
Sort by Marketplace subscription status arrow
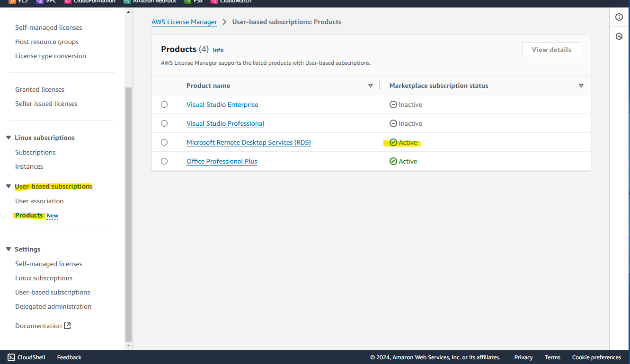click(581, 86)
